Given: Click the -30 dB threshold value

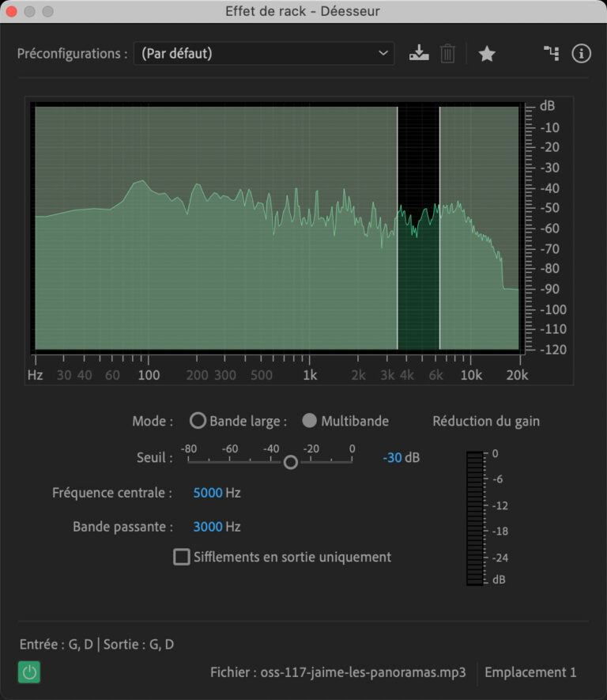Looking at the screenshot, I should point(392,458).
